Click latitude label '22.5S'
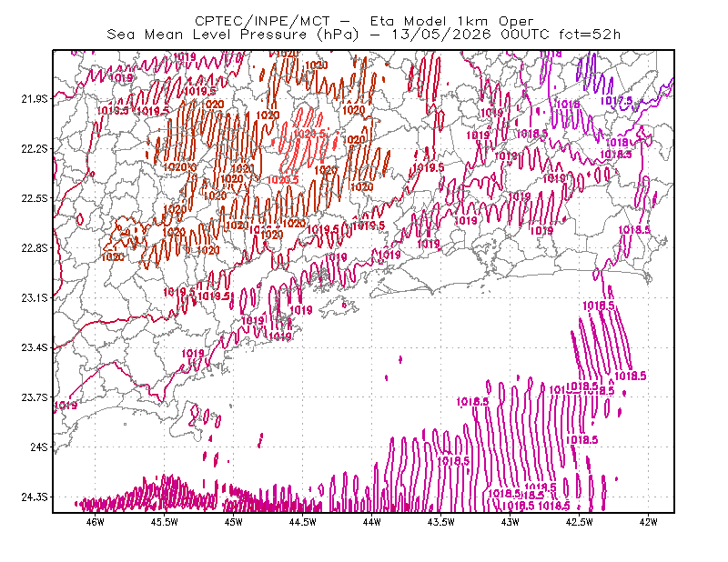 [35, 198]
